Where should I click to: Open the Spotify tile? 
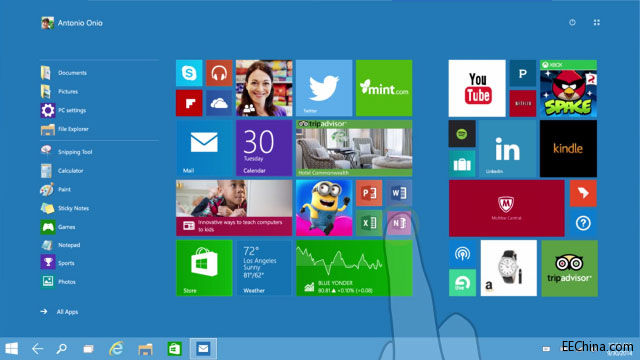[462, 133]
